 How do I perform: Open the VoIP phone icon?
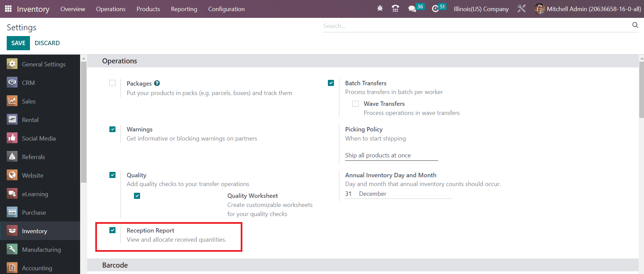396,9
